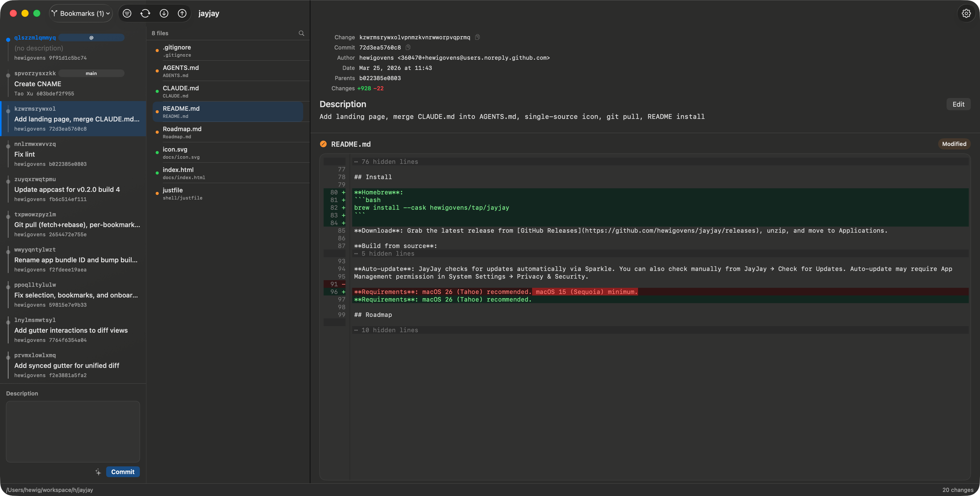Open the Bookmarks dropdown
Image resolution: width=980 pixels, height=496 pixels.
pyautogui.click(x=80, y=13)
